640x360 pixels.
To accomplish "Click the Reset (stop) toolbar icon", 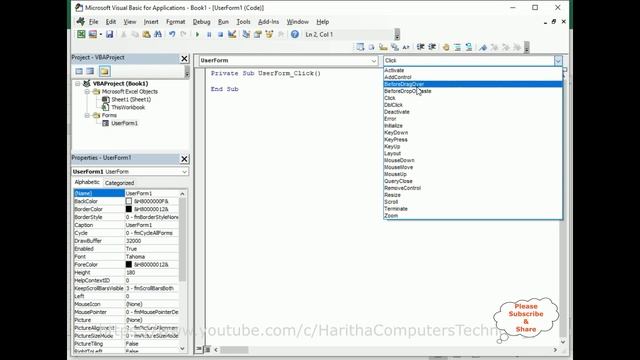I will pos(220,34).
